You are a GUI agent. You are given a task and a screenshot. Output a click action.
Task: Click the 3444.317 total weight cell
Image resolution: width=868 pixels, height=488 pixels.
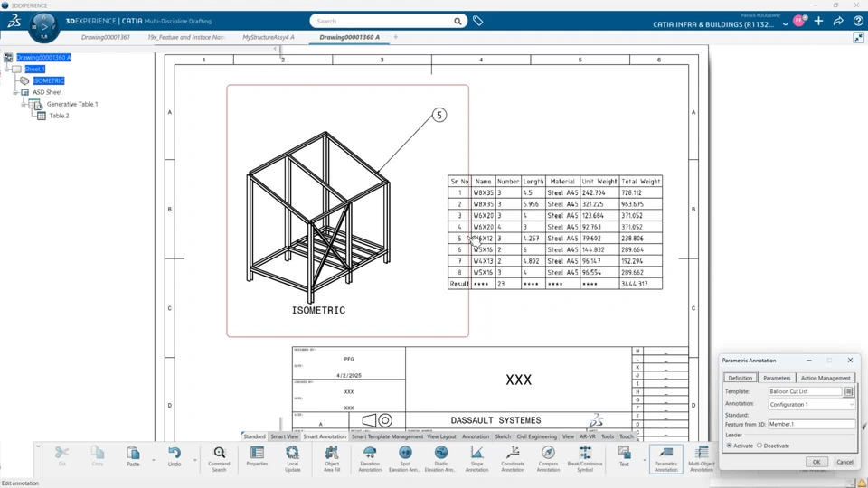(640, 284)
